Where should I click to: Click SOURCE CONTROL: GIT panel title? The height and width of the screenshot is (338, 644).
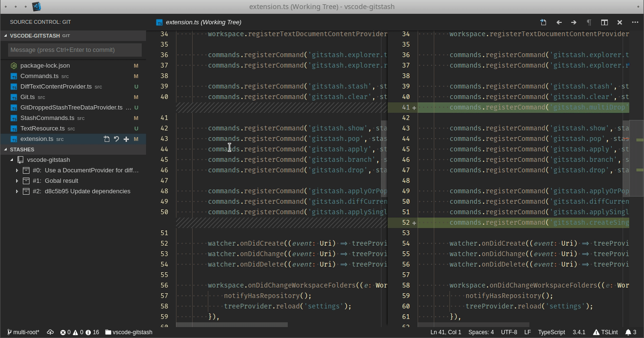[x=40, y=22]
